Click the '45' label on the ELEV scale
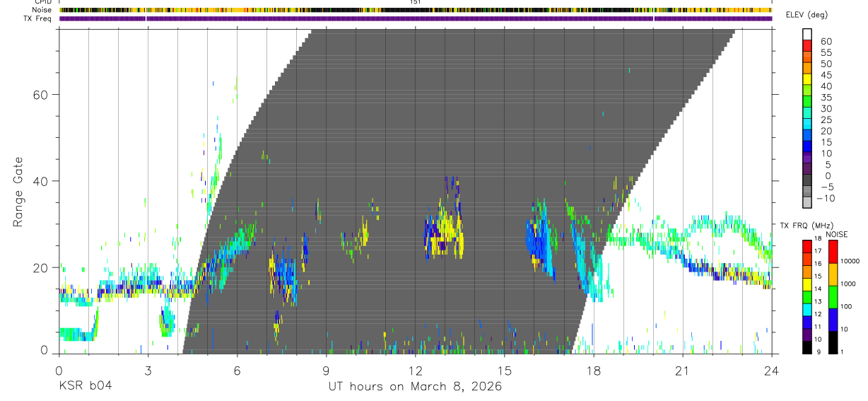The height and width of the screenshot is (401, 868). 826,75
